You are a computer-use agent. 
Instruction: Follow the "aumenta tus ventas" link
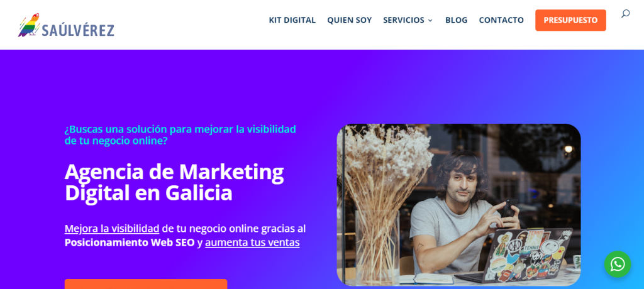pos(252,243)
